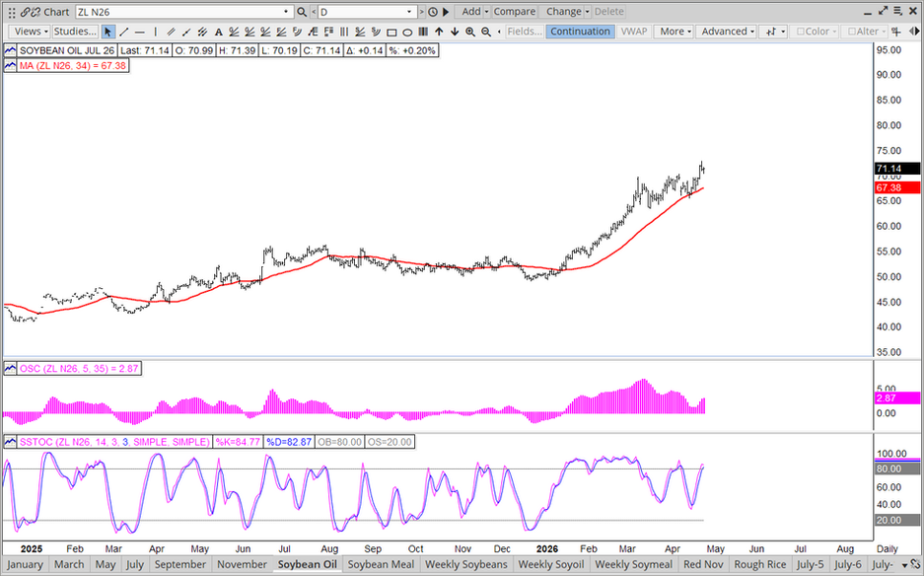Switch to the Soybean Meal tab
924x576 pixels.
point(381,565)
